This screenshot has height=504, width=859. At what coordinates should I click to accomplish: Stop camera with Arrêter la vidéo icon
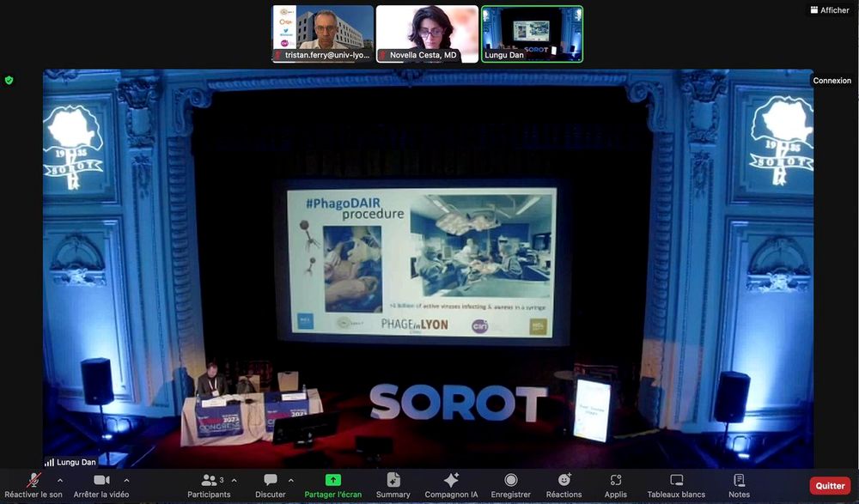tap(101, 481)
